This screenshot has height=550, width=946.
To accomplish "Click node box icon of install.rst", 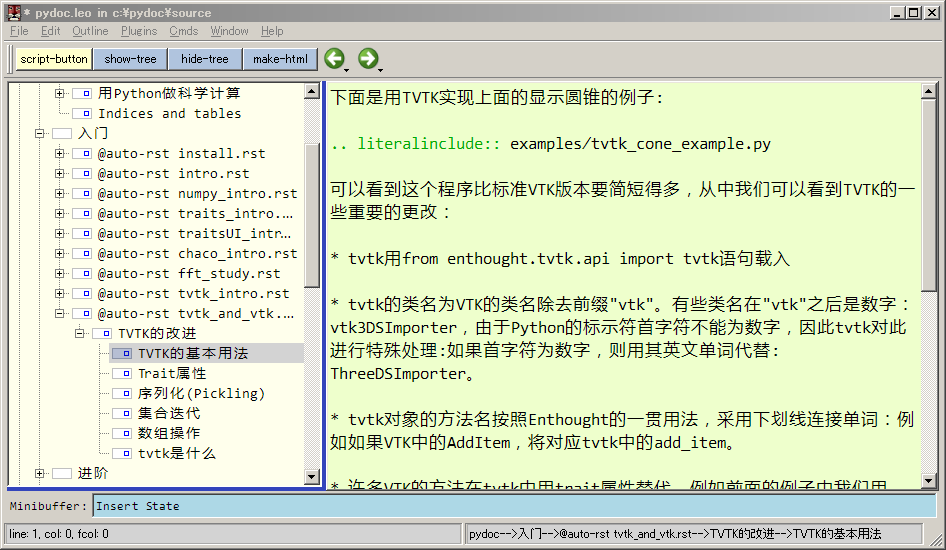I will pyautogui.click(x=82, y=153).
